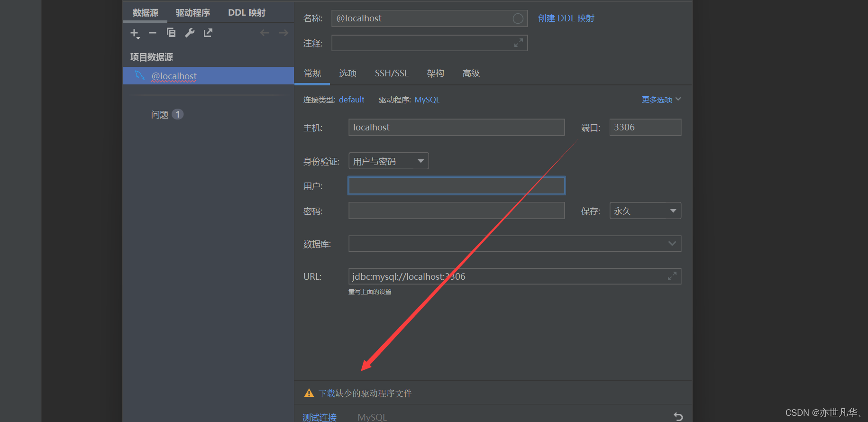
Task: Open driver settings wrench icon
Action: pyautogui.click(x=190, y=33)
